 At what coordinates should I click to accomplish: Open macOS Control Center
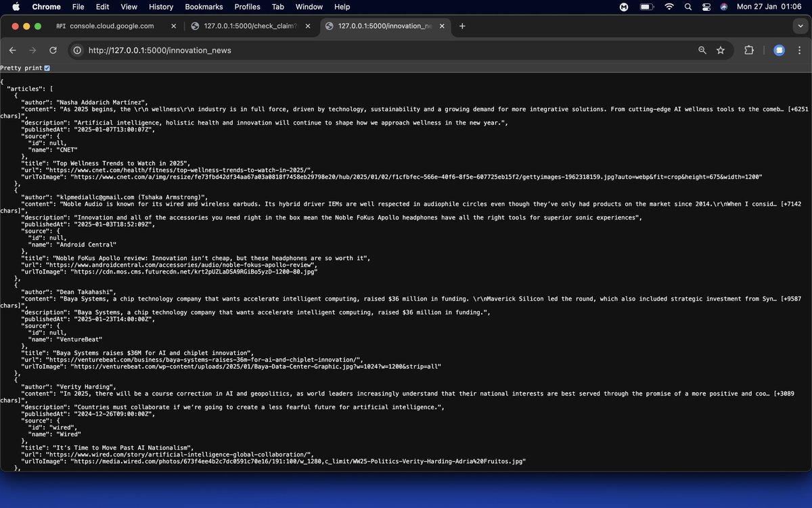(706, 7)
